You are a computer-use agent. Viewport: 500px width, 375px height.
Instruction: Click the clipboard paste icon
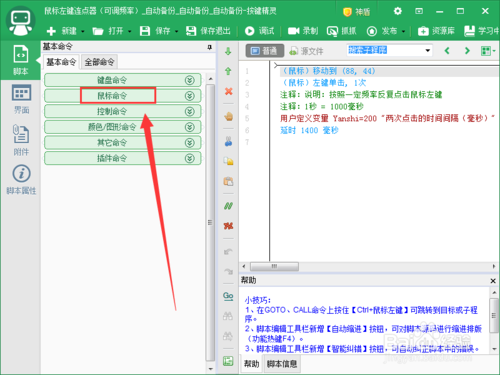coord(228,181)
